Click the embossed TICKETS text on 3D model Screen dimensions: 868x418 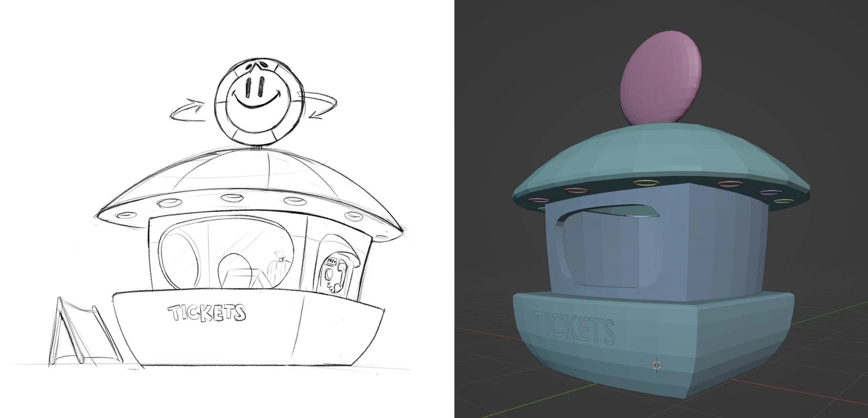point(574,328)
